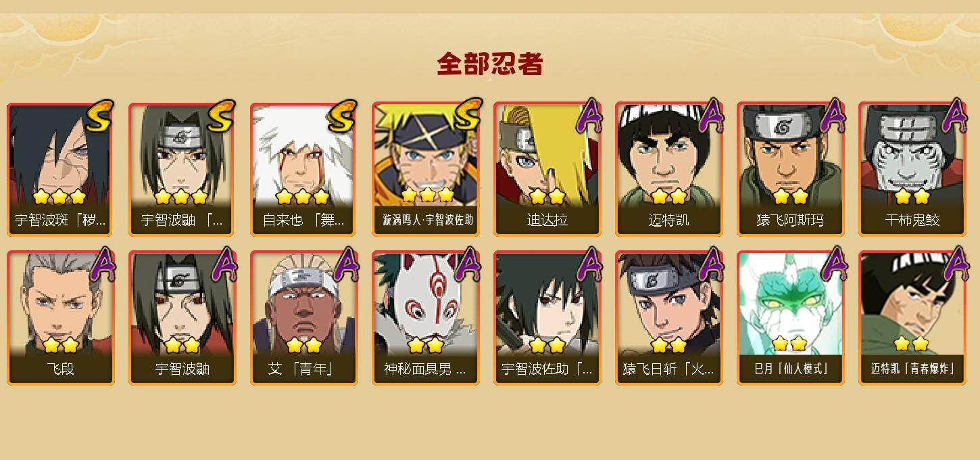980x460 pixels.
Task: Click S rank badge on 宇智波斑 card
Action: point(99,116)
